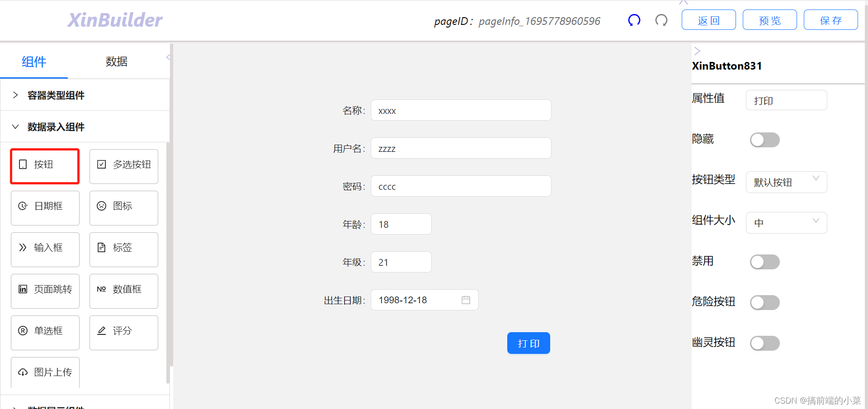The height and width of the screenshot is (409, 868).
Task: Click the 属性值 input containing 打印
Action: click(787, 100)
